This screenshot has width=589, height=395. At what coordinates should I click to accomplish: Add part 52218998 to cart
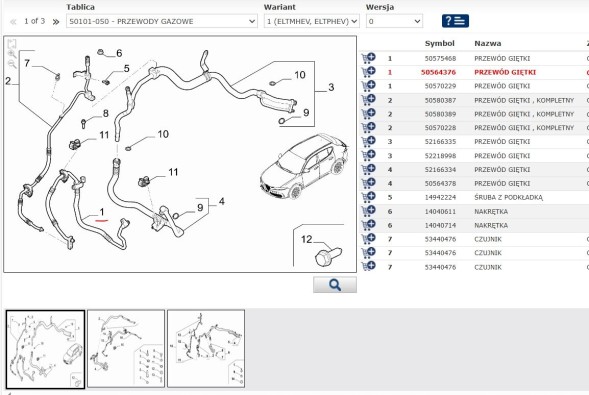point(368,155)
